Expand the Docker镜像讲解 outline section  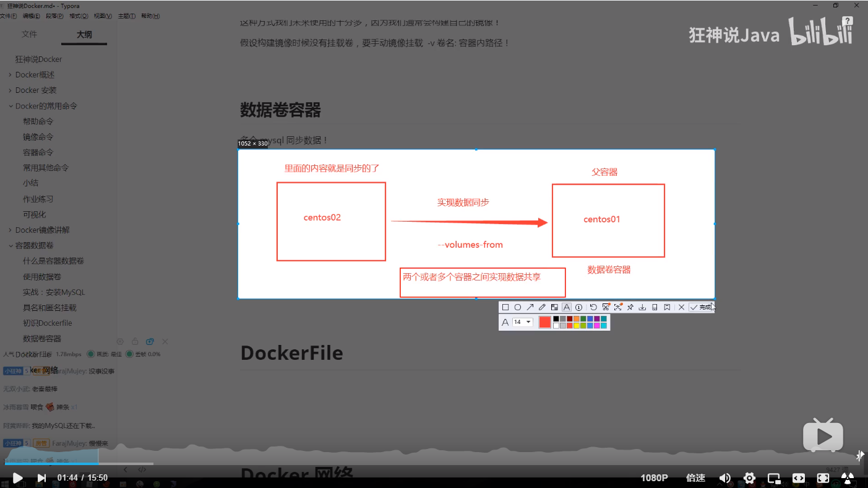[11, 230]
